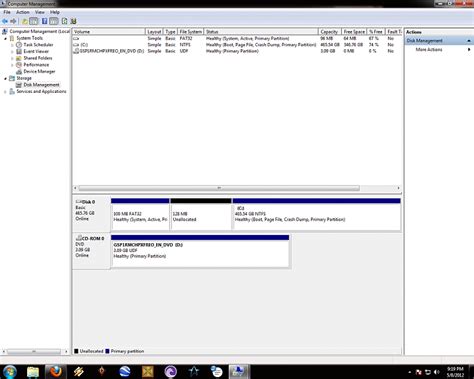Expand the Performance node
The image size is (474, 379).
[x=12, y=65]
